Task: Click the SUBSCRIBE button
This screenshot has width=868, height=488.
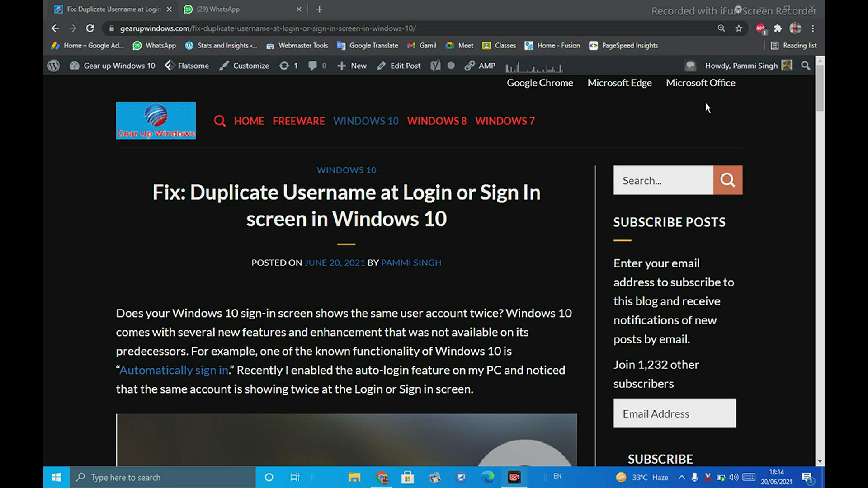Action: 660,459
